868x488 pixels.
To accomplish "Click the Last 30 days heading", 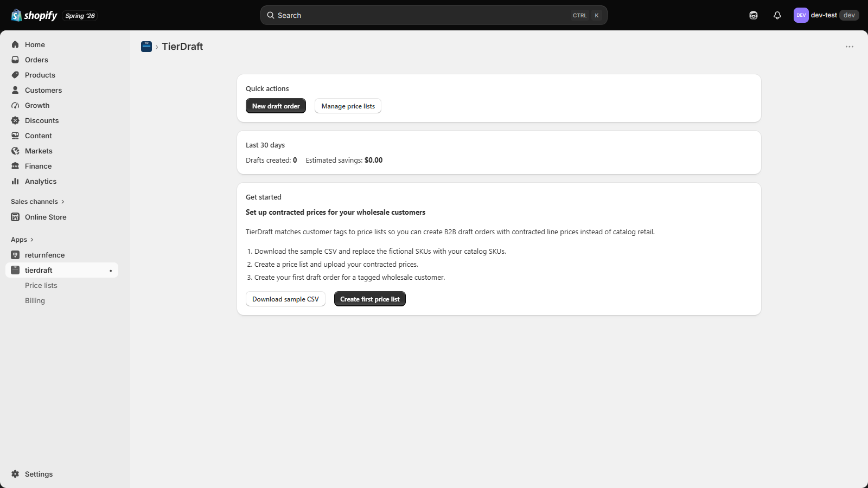I will tap(265, 145).
